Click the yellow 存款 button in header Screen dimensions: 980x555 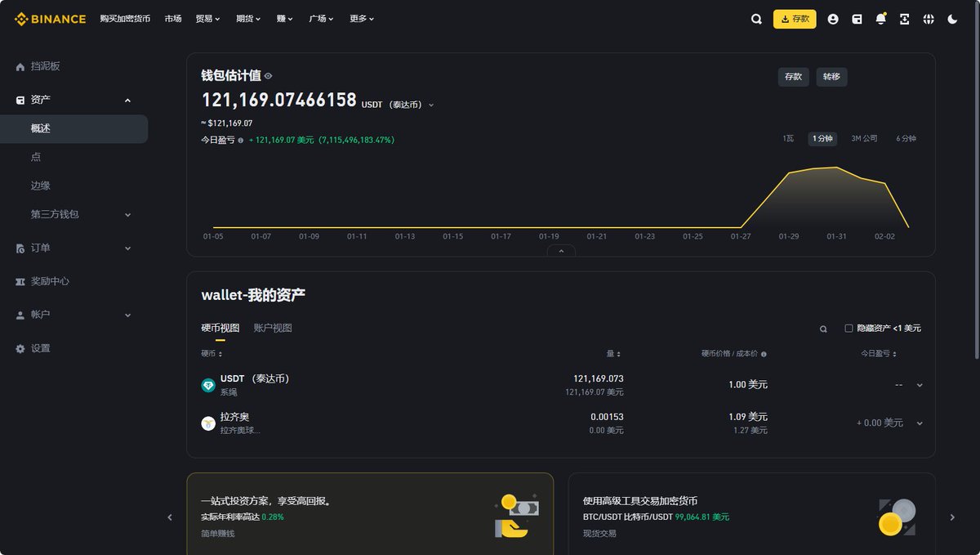[x=795, y=19]
